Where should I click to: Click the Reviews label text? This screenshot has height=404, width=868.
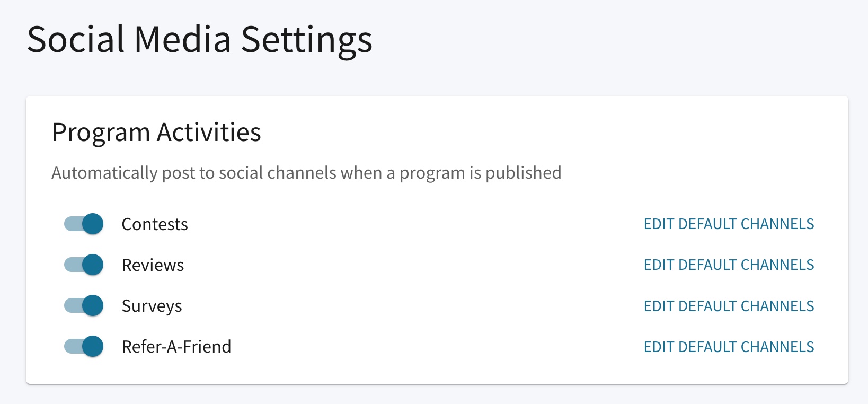point(153,265)
